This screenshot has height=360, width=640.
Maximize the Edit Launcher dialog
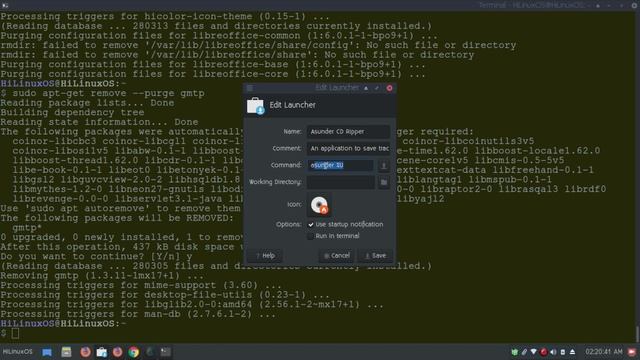377,88
